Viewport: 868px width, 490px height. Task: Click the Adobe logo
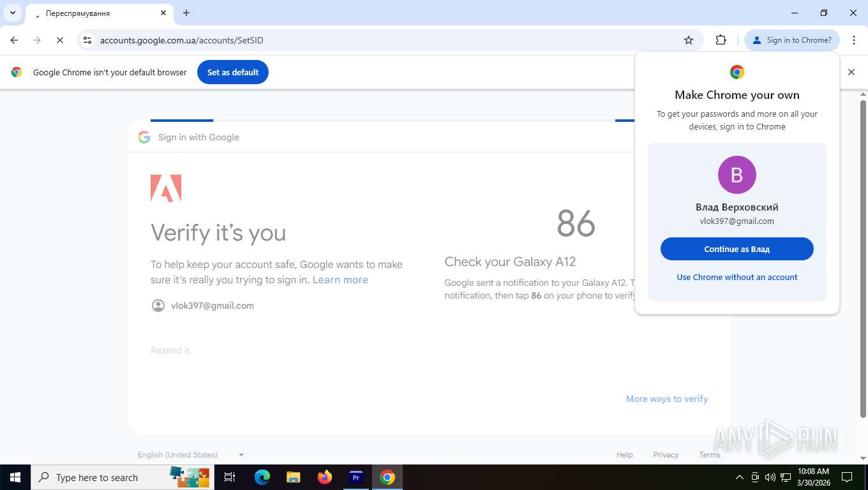coord(166,188)
